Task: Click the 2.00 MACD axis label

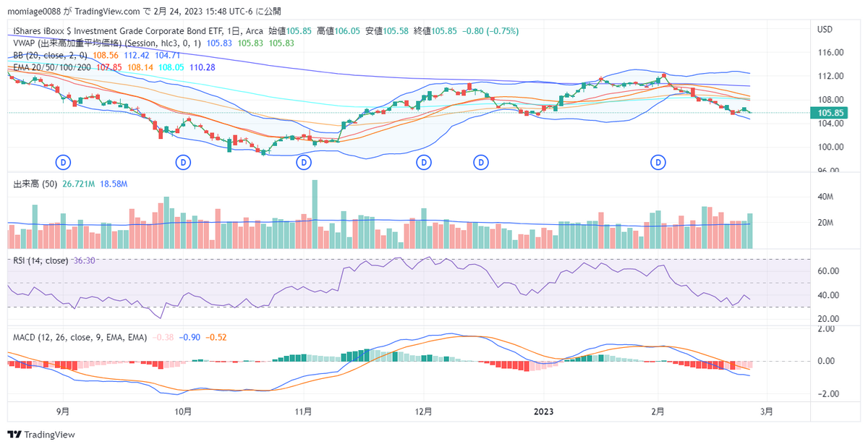Action: point(827,328)
